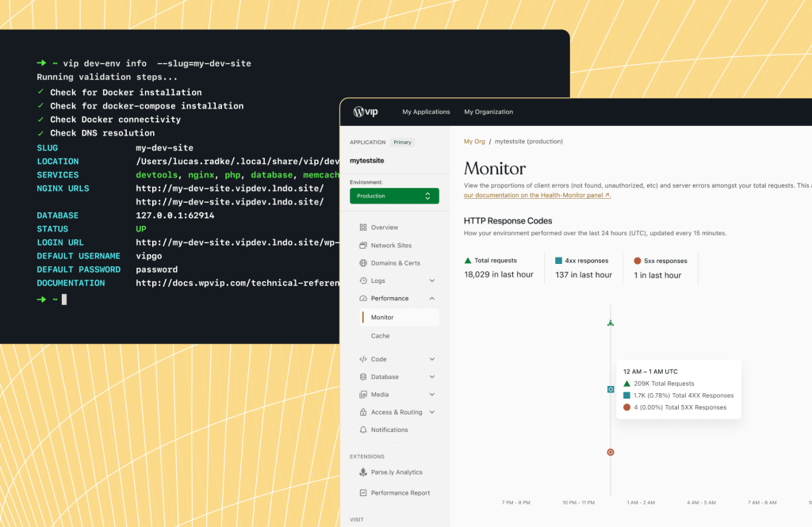Screen dimensions: 812x527
Task: Click the Domains & Certs globe icon
Action: click(x=363, y=263)
